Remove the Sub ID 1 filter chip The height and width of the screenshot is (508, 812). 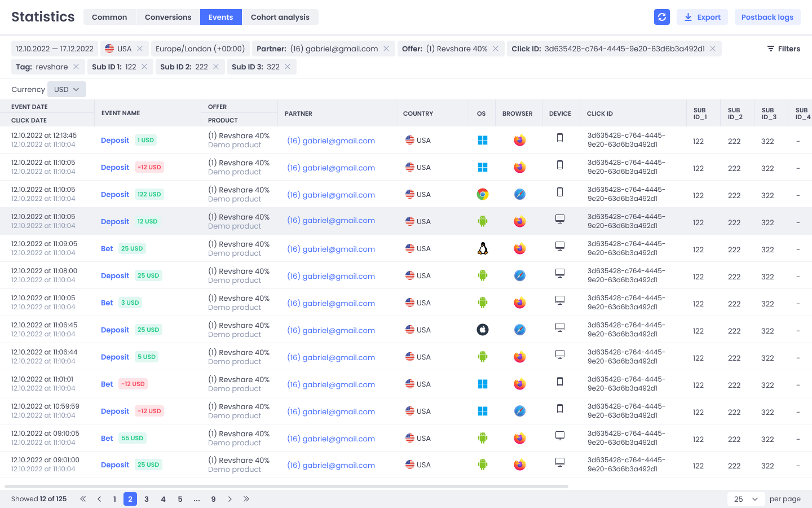click(144, 67)
